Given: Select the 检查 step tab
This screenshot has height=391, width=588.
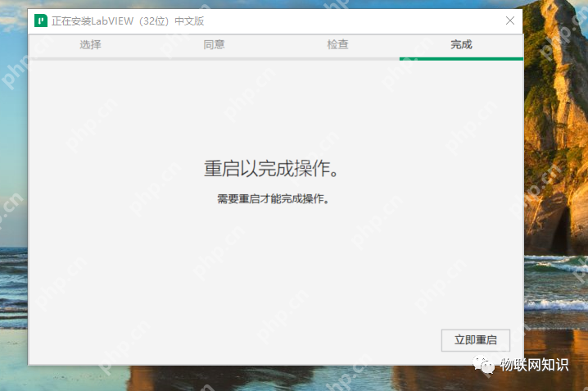Looking at the screenshot, I should coord(338,44).
